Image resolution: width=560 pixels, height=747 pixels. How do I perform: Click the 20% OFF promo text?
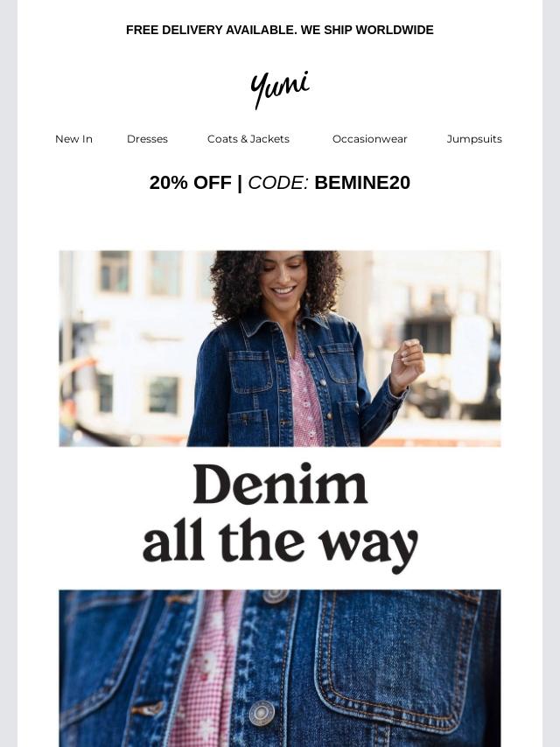tap(190, 183)
